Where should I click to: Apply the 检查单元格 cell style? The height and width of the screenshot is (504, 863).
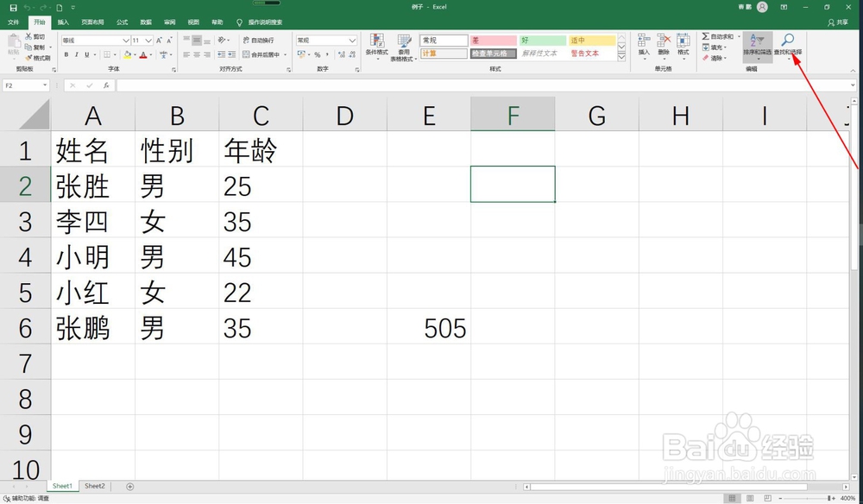pyautogui.click(x=492, y=54)
